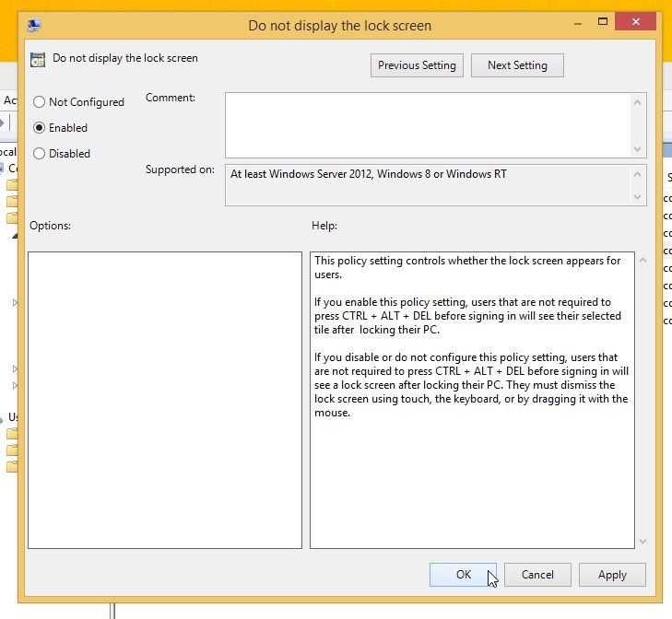The height and width of the screenshot is (619, 672).
Task: Minimize the policy dialog window
Action: (x=578, y=24)
